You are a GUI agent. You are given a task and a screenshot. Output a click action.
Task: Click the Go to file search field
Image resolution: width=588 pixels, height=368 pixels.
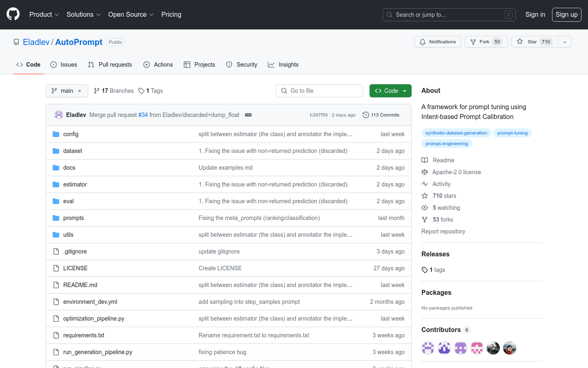point(319,91)
